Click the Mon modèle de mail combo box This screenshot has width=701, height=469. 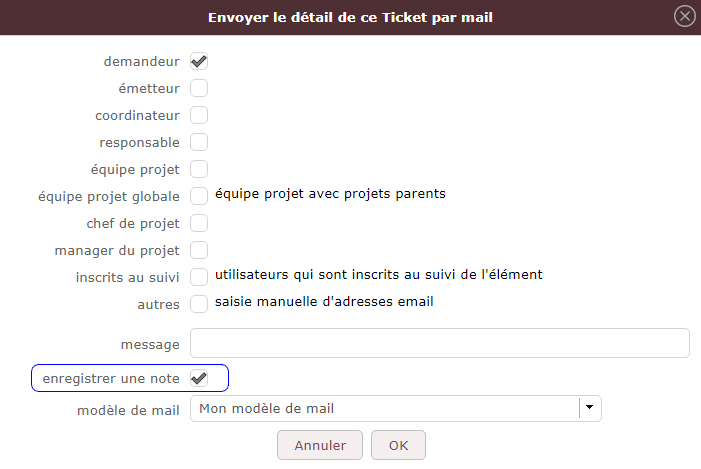384,408
